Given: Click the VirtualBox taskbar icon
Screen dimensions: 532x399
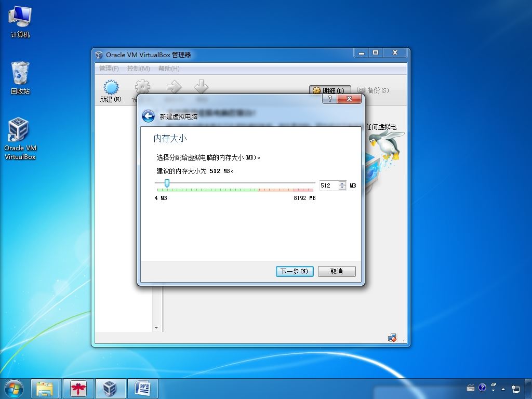Looking at the screenshot, I should [110, 389].
